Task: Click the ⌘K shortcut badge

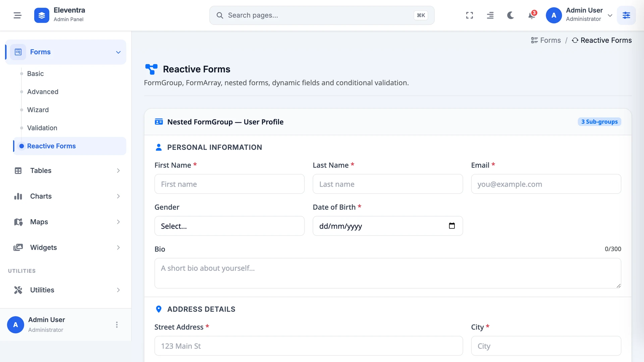Action: point(421,15)
